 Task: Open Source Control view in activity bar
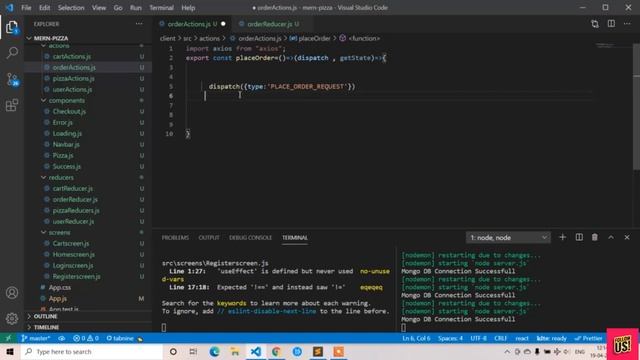coord(12,79)
